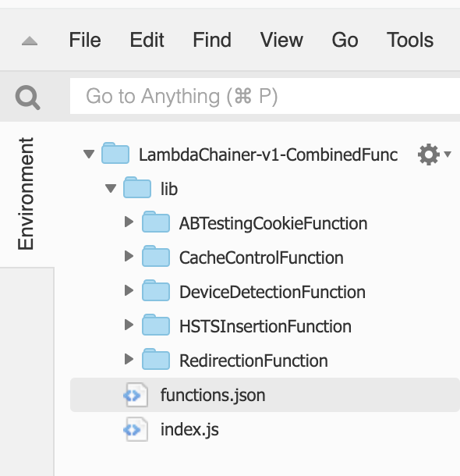Viewport: 460px width, 476px height.
Task: Expand the ABTestingCookieFunction folder arrow
Action: (x=129, y=222)
